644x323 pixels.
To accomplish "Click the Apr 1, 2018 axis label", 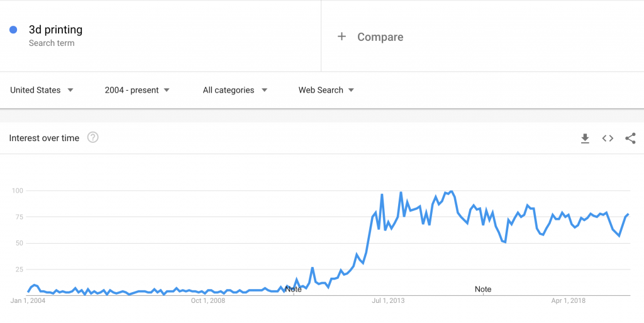I will point(569,301).
